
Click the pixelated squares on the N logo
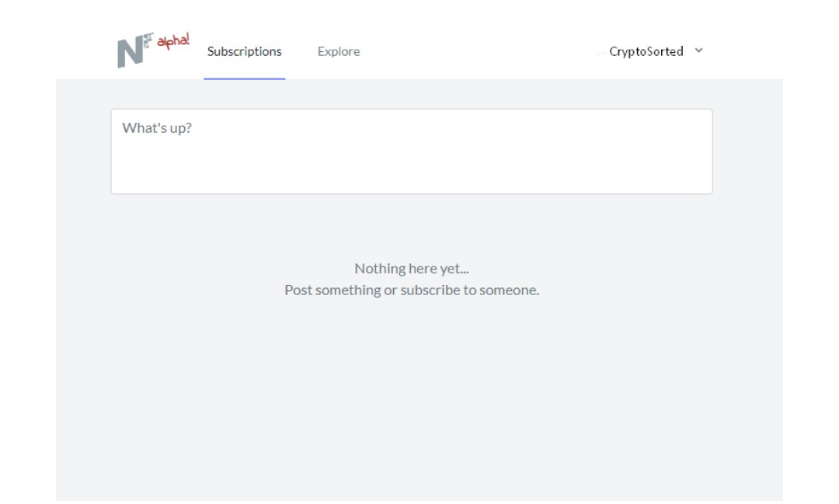click(x=148, y=40)
